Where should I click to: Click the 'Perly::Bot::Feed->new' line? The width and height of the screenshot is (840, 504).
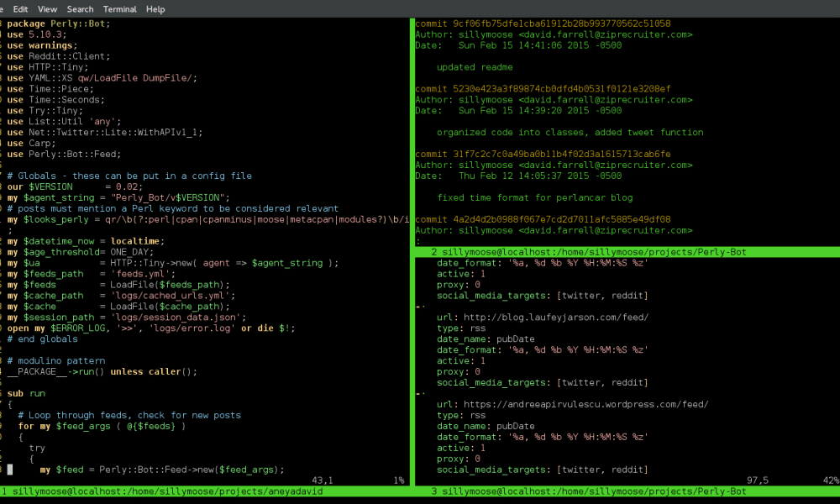click(x=162, y=470)
